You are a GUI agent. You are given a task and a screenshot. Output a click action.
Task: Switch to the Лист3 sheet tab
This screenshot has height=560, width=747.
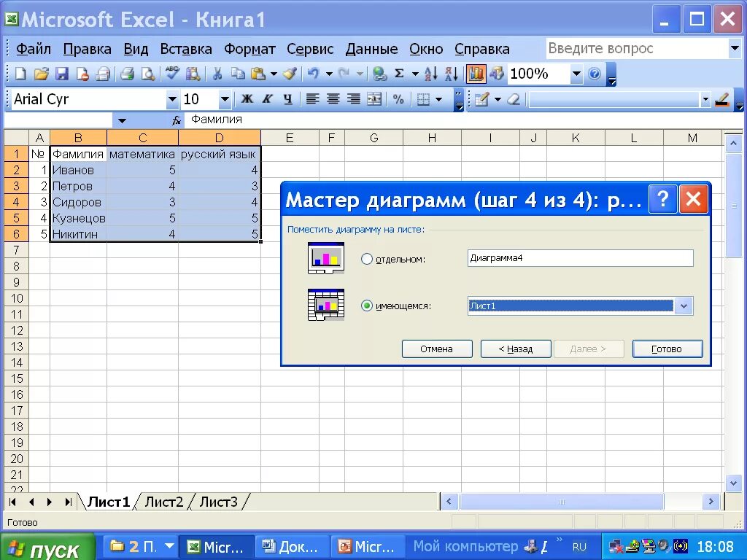[218, 502]
